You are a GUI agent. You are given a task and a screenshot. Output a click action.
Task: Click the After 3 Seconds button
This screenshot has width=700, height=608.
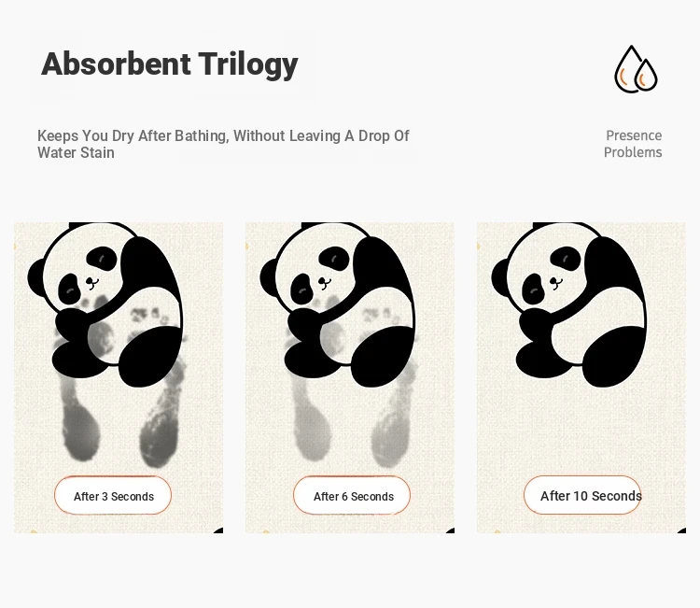[x=113, y=495]
